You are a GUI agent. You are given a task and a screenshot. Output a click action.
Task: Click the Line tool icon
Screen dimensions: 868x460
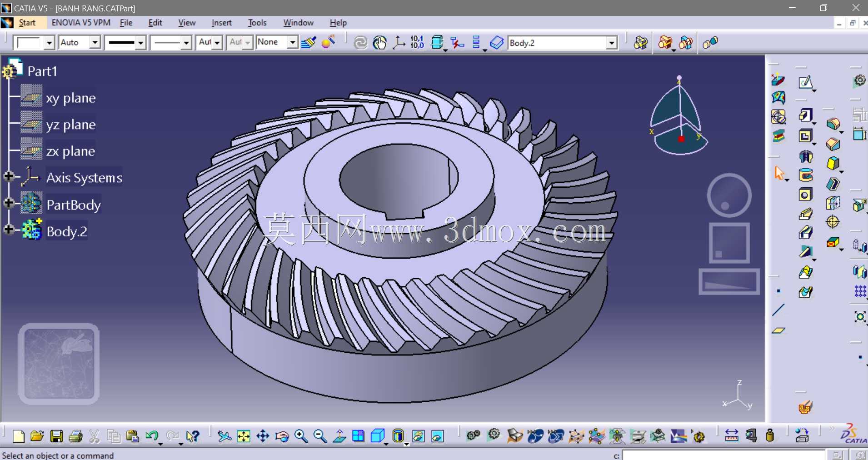pyautogui.click(x=778, y=310)
